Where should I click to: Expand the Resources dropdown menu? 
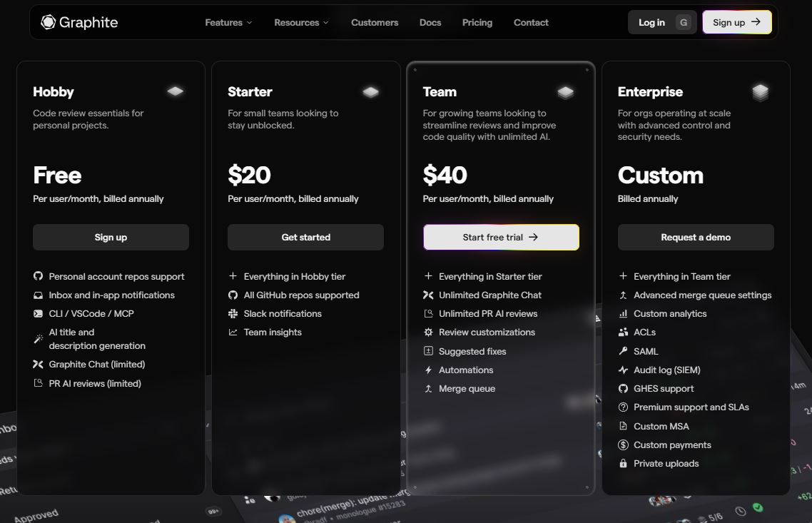(x=301, y=23)
